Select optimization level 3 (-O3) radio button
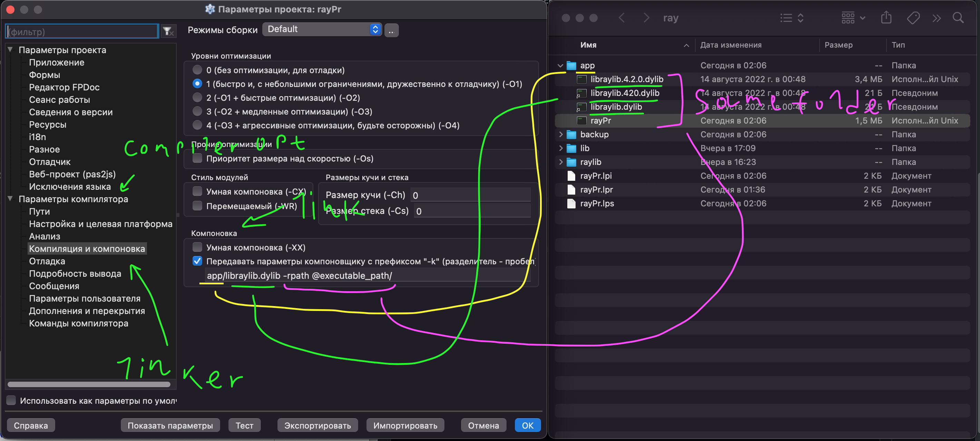This screenshot has height=441, width=980. point(197,111)
